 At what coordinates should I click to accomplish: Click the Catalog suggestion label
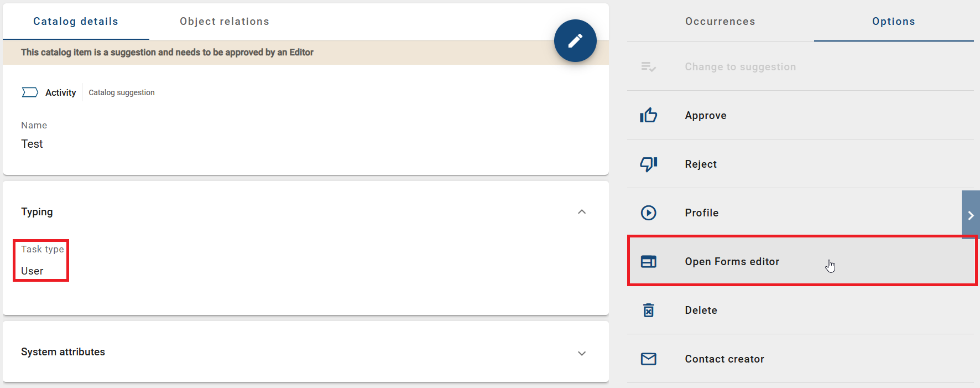(x=122, y=92)
